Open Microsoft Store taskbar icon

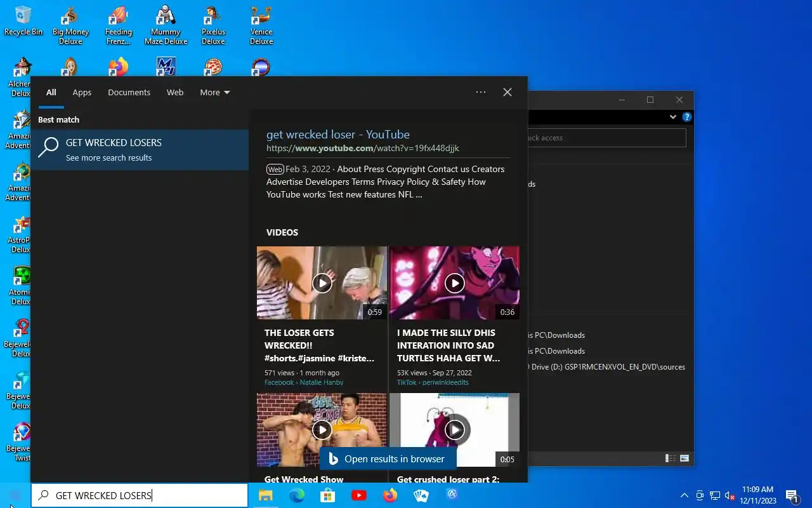click(x=327, y=495)
